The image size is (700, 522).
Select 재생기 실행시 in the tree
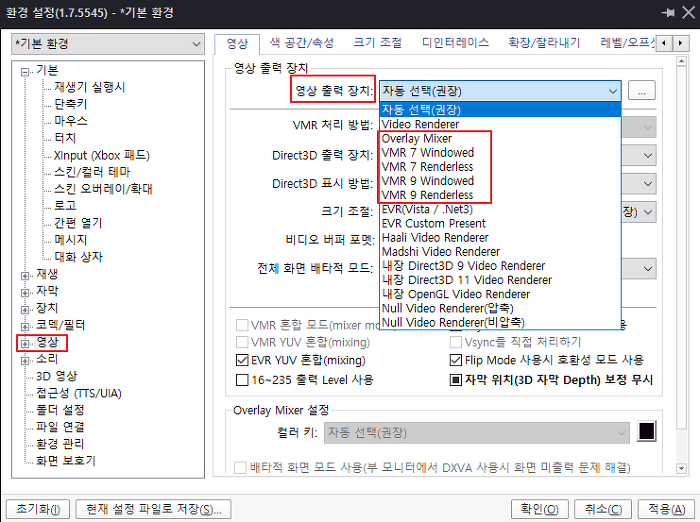coord(90,87)
